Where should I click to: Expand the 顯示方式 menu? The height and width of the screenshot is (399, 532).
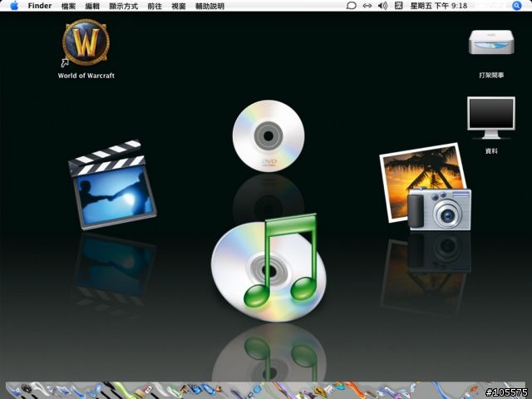[124, 6]
